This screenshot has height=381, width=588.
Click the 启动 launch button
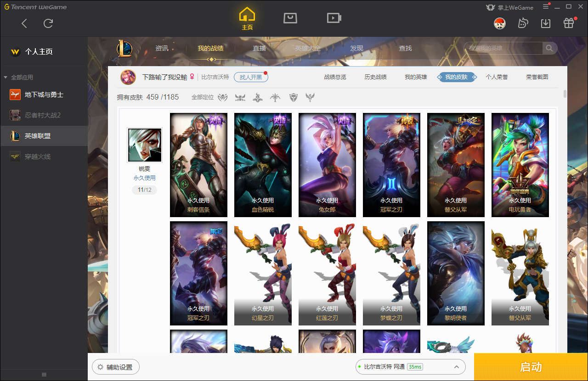[531, 367]
